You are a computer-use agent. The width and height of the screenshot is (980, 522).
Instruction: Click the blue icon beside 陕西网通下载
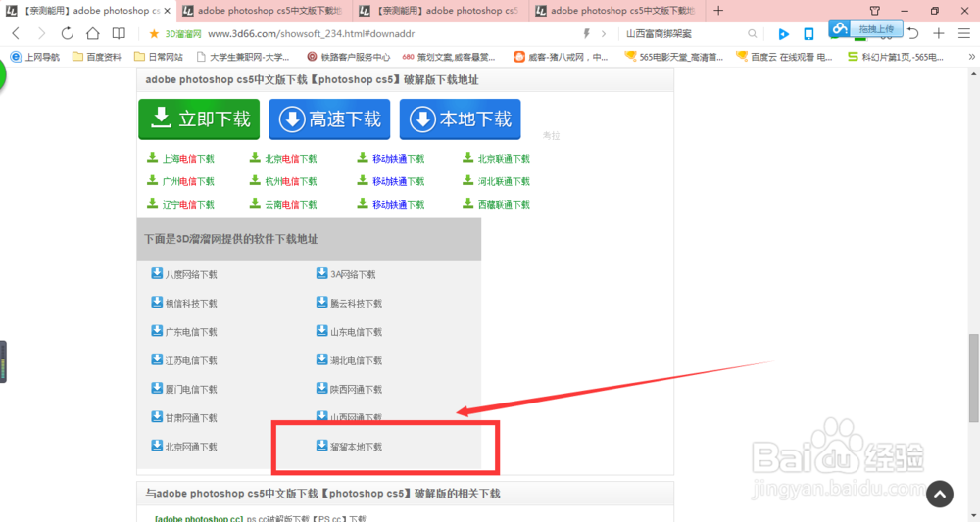click(x=321, y=389)
